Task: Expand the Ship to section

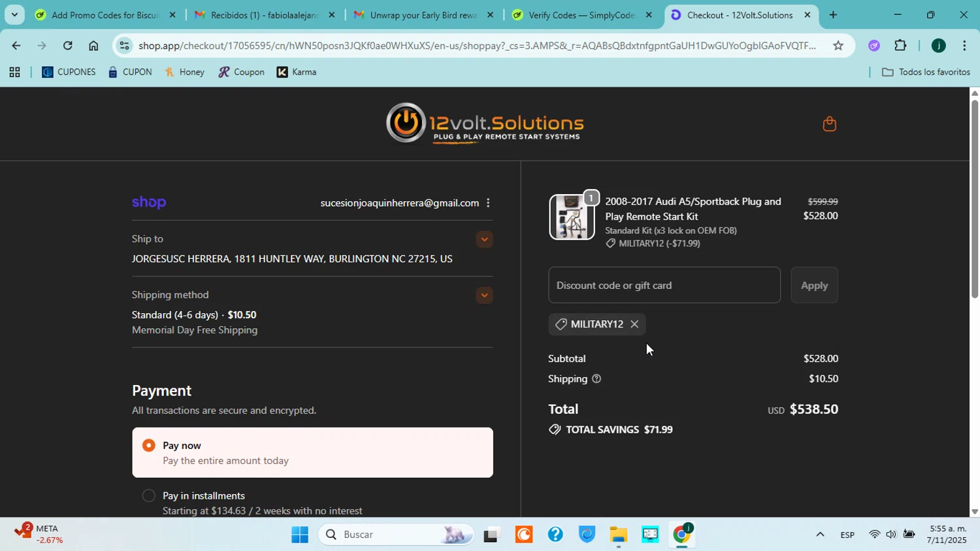Action: coord(484,239)
